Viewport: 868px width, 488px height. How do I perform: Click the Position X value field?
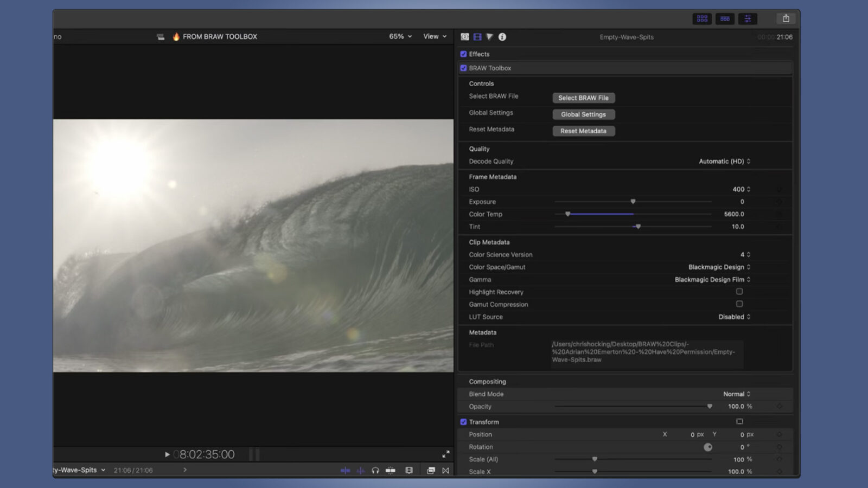point(692,435)
